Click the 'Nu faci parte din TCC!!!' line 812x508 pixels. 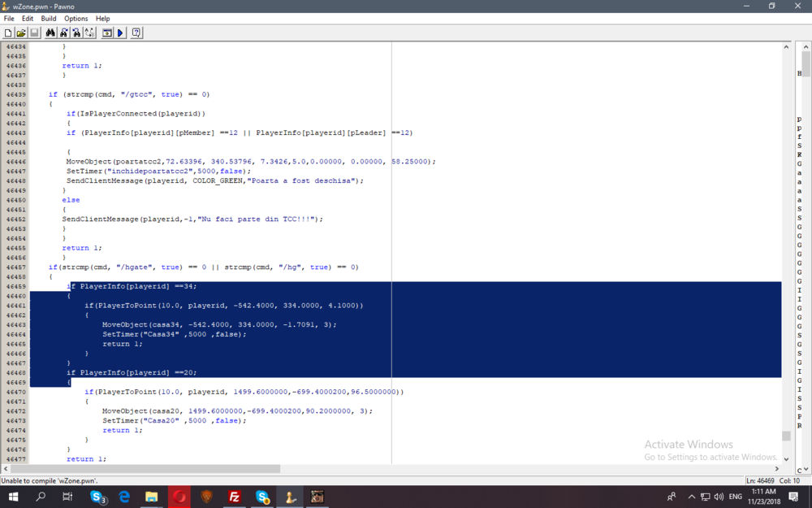tap(192, 219)
